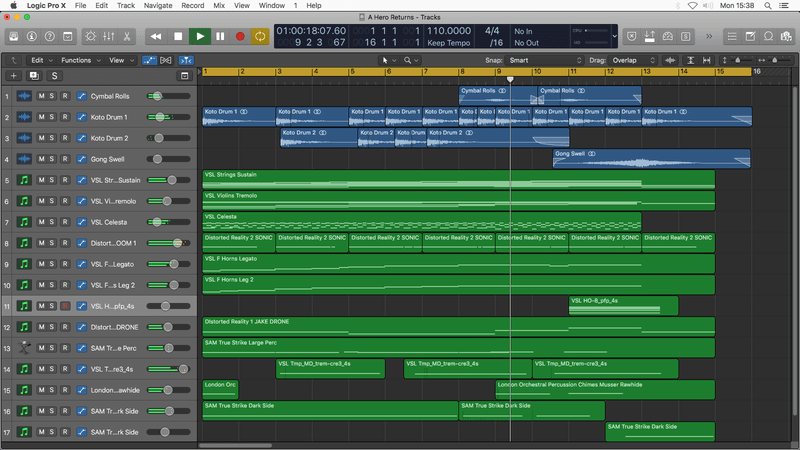Mute the Cymbal Rolls track
This screenshot has width=800, height=450.
coord(41,96)
